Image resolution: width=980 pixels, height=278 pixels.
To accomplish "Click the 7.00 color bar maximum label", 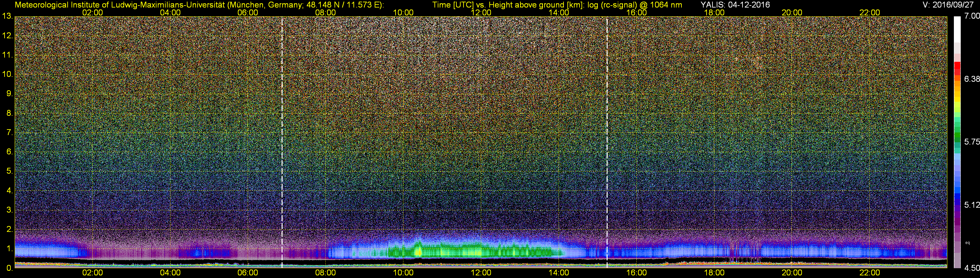I will (972, 16).
